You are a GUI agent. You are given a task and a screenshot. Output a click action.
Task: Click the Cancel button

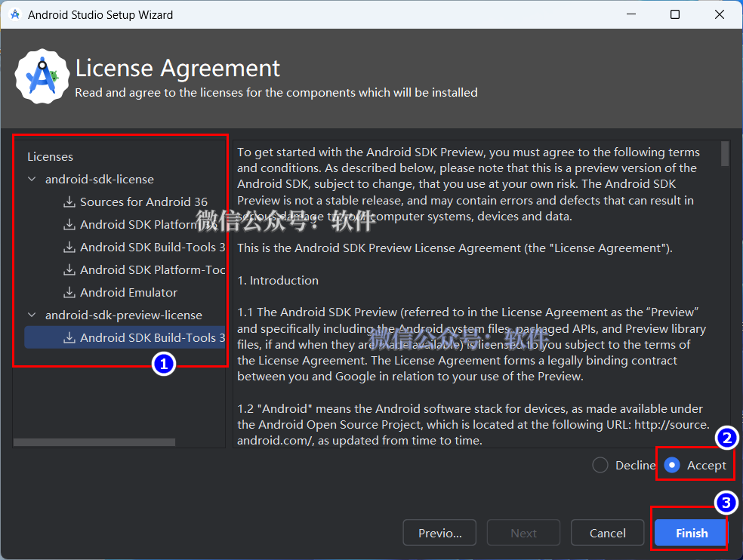tap(608, 533)
